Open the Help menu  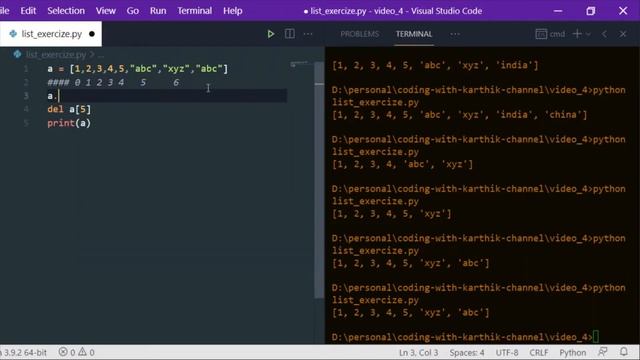233,11
